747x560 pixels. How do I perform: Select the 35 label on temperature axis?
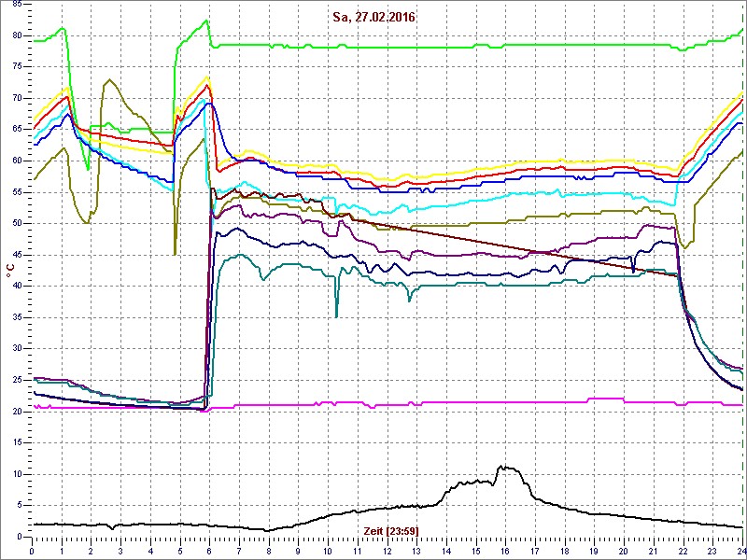coord(16,317)
